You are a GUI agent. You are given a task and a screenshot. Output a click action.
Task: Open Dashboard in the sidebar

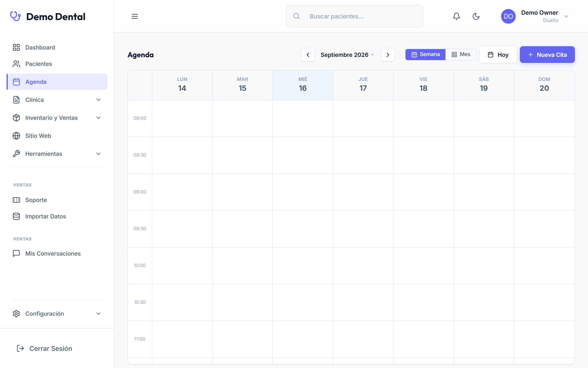pyautogui.click(x=57, y=47)
